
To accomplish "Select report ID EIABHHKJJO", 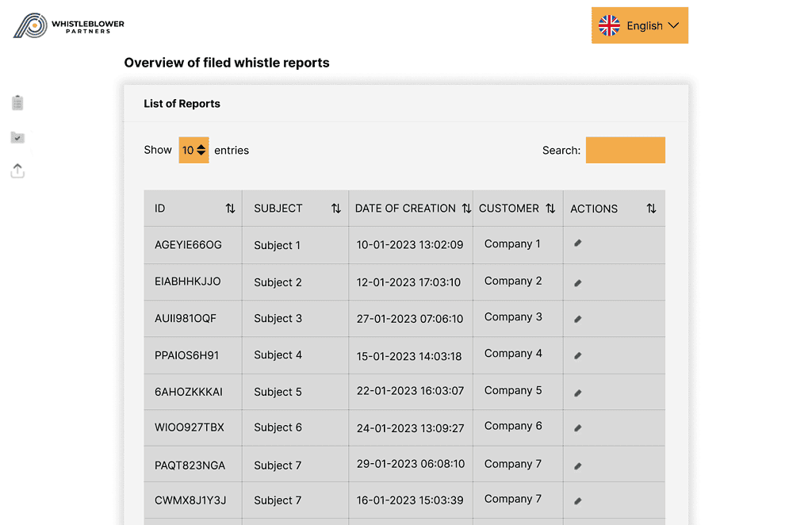I will click(187, 282).
